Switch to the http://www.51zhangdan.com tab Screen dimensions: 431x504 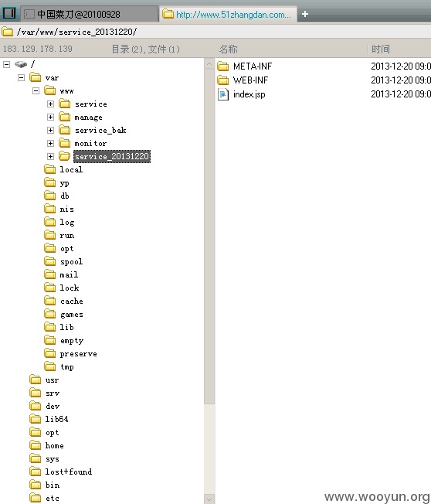228,14
